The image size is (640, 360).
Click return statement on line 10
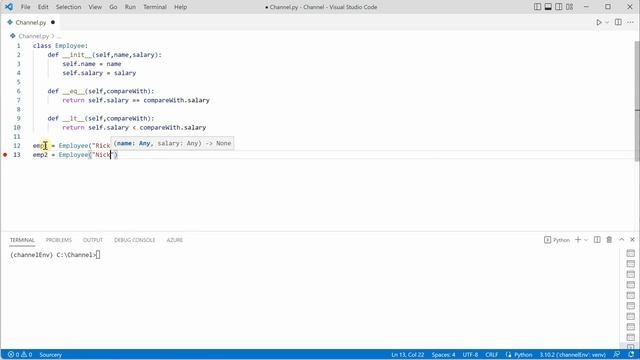click(x=134, y=128)
